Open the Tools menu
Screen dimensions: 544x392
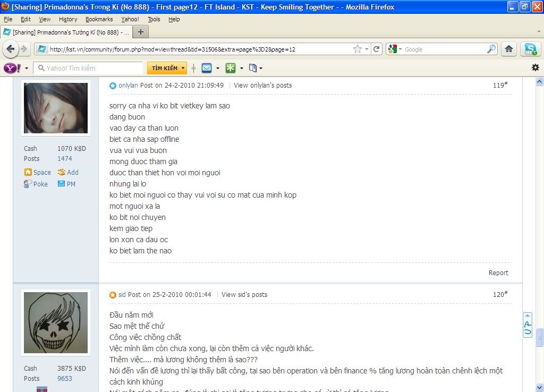pos(154,19)
